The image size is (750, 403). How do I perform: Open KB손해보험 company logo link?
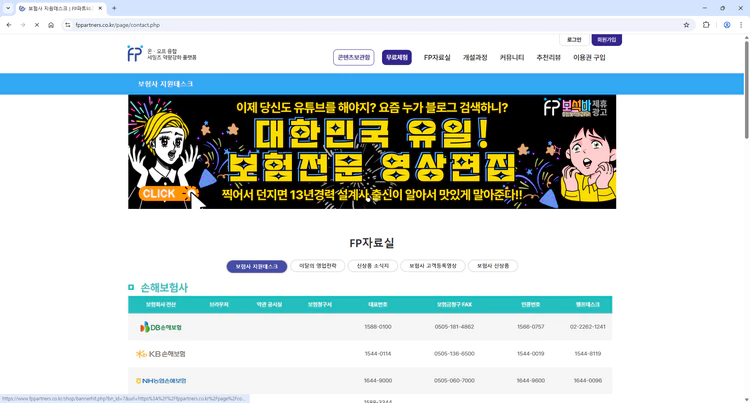pos(161,354)
